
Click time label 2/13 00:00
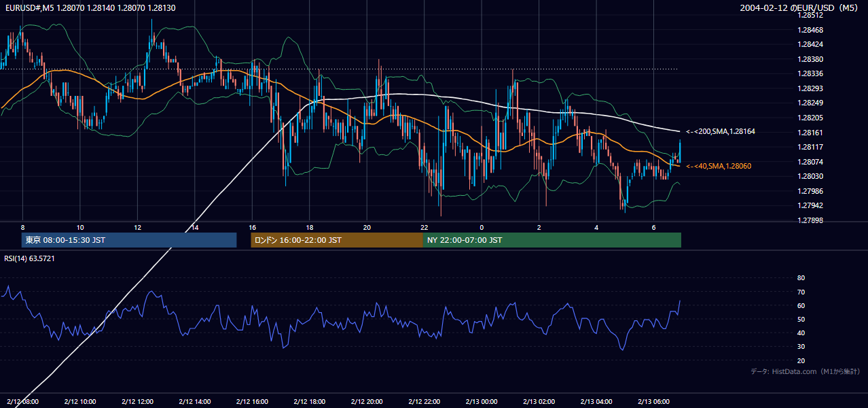(x=482, y=402)
